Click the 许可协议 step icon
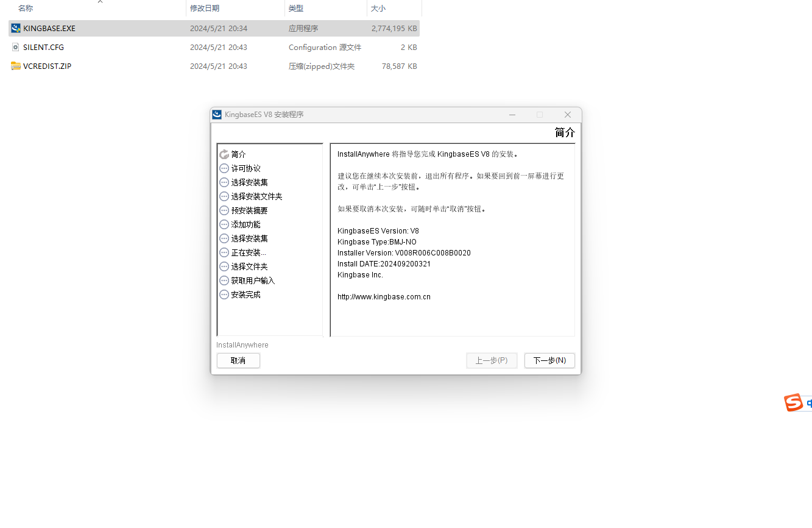The width and height of the screenshot is (812, 528). [x=224, y=168]
